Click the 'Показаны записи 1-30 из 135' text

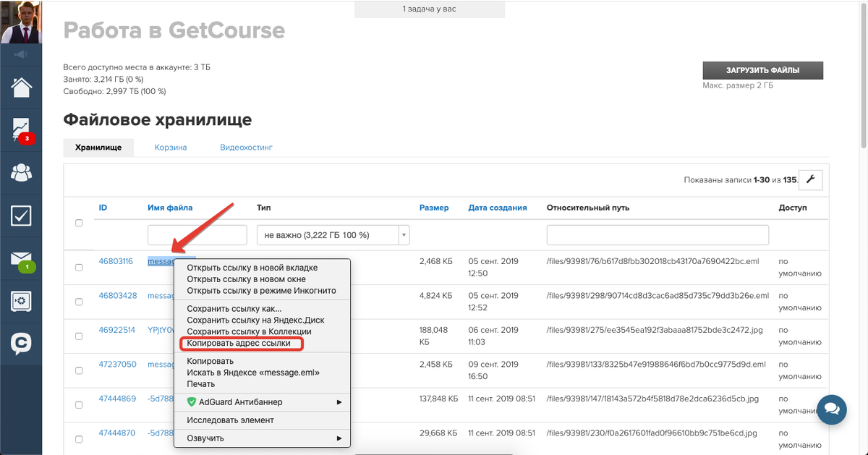(740, 180)
